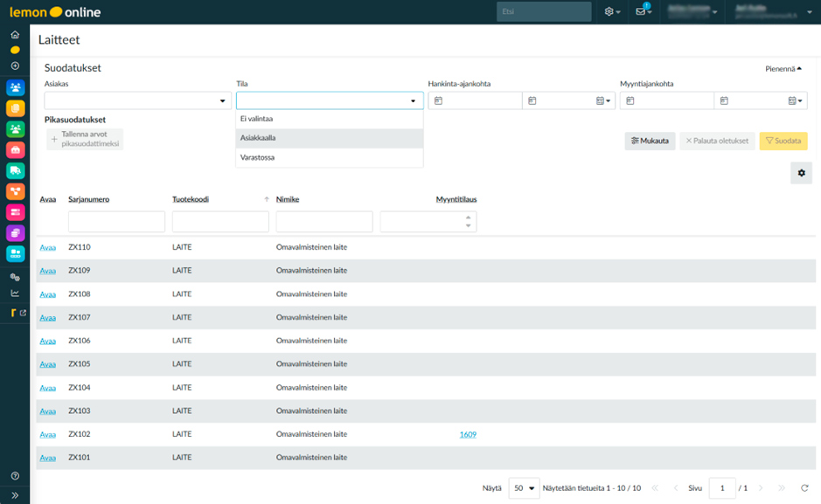Image resolution: width=821 pixels, height=504 pixels.
Task: Click the red robot icon in the sidebar
Action: (x=15, y=149)
